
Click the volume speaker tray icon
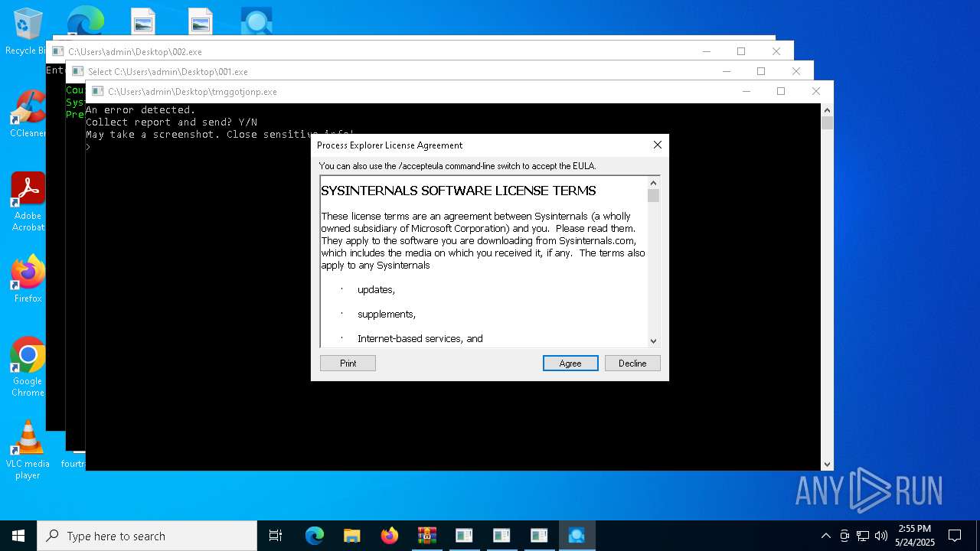click(x=881, y=536)
